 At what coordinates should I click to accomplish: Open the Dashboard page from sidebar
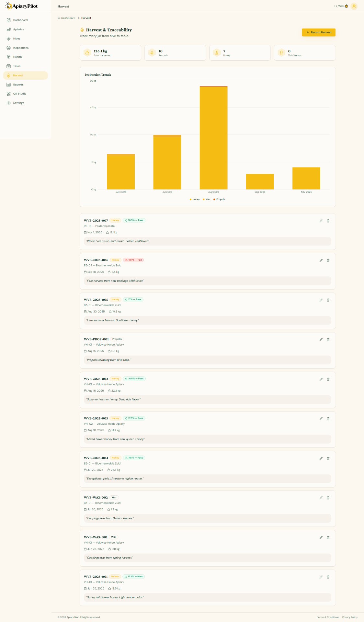point(26,20)
